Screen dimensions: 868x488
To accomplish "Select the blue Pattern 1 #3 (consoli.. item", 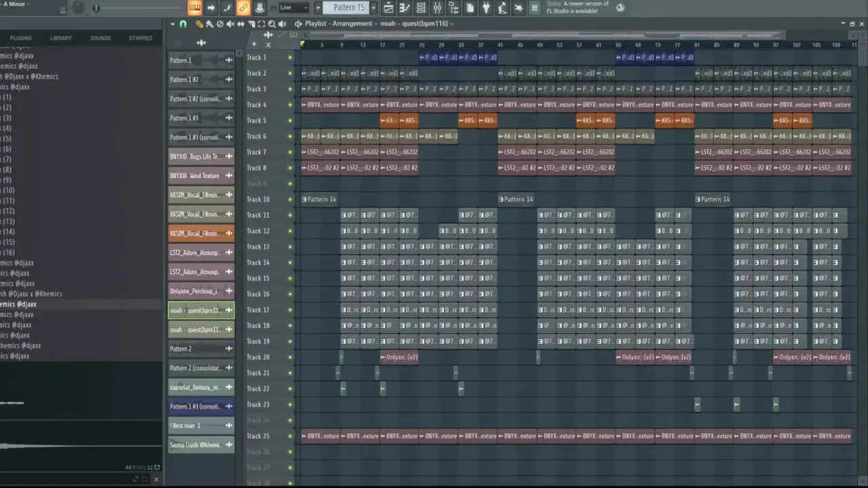I will tap(201, 406).
